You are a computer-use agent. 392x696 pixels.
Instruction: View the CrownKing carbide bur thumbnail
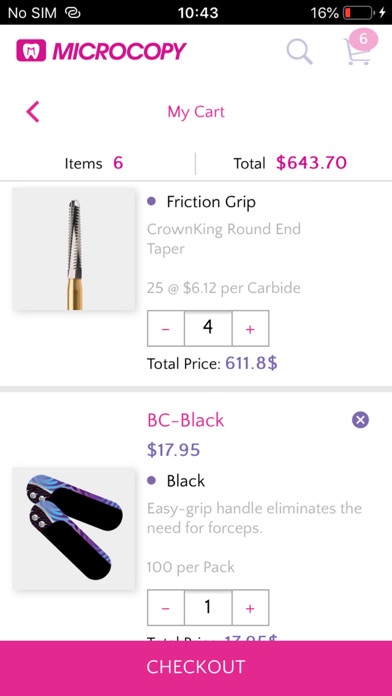74,249
